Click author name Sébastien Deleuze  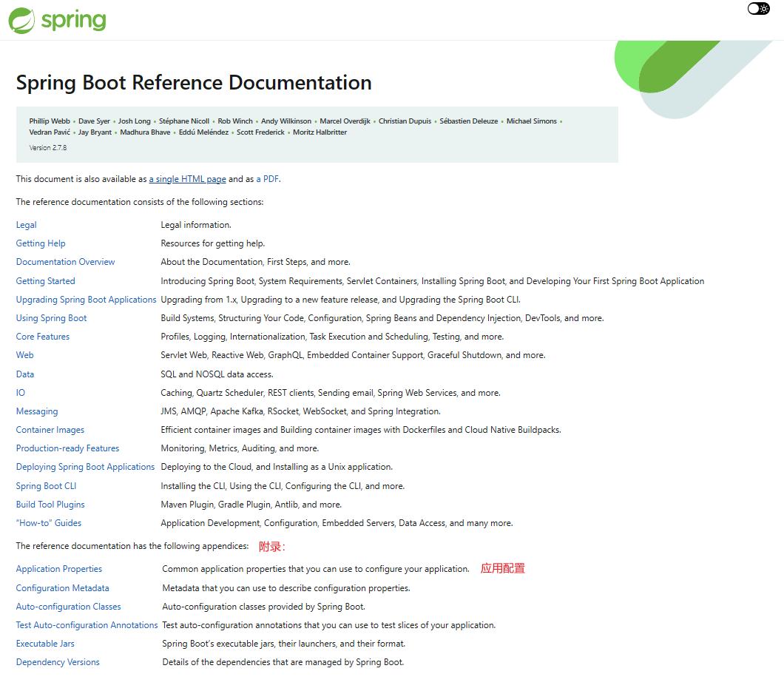pyautogui.click(x=469, y=121)
